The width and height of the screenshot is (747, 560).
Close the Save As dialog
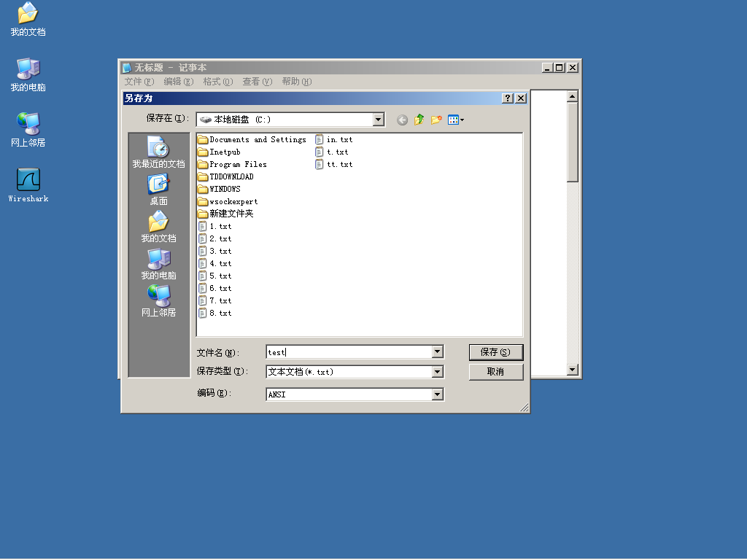pos(521,98)
